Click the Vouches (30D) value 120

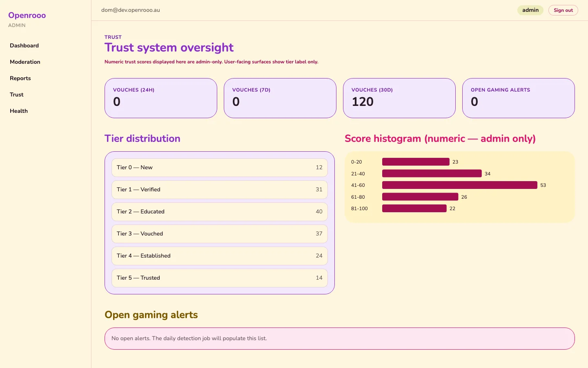click(363, 102)
